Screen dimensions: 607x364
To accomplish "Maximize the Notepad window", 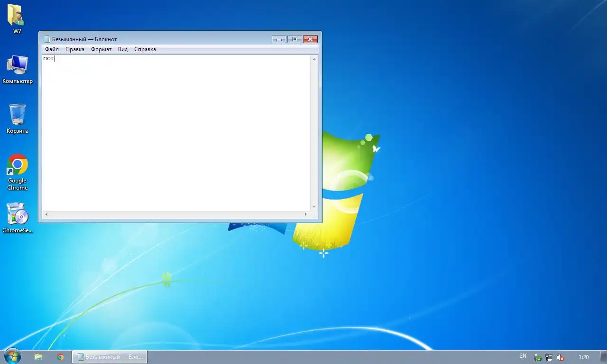I will 294,39.
